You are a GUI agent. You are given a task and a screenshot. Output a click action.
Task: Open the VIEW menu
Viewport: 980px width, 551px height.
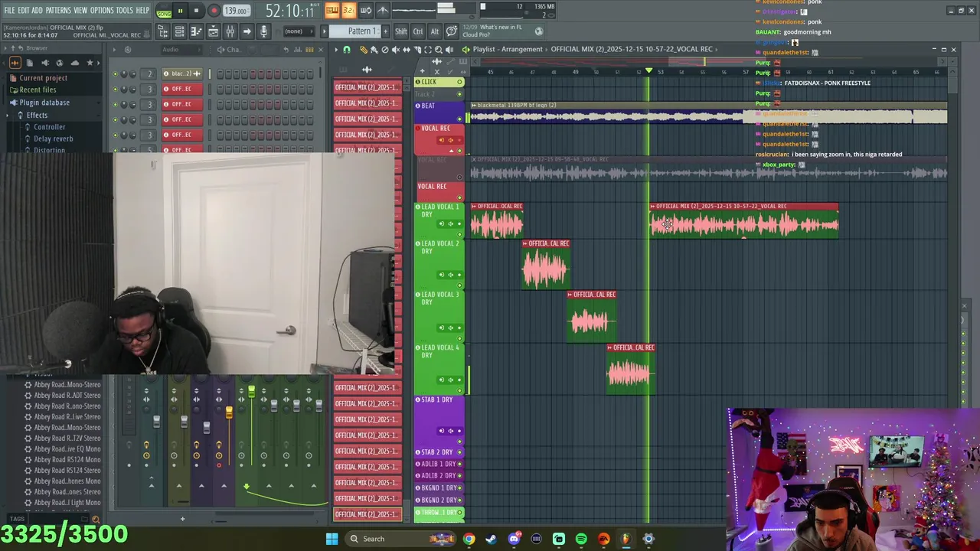[x=80, y=11]
